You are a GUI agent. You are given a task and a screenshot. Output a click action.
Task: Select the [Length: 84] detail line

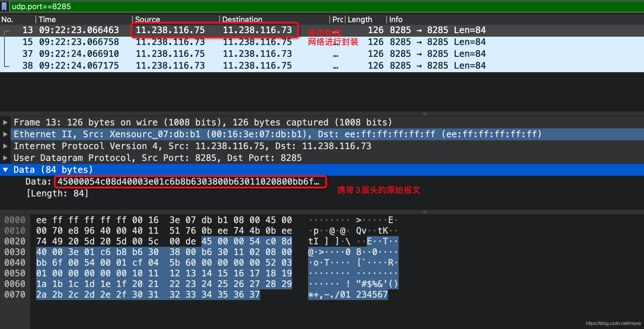(x=57, y=193)
